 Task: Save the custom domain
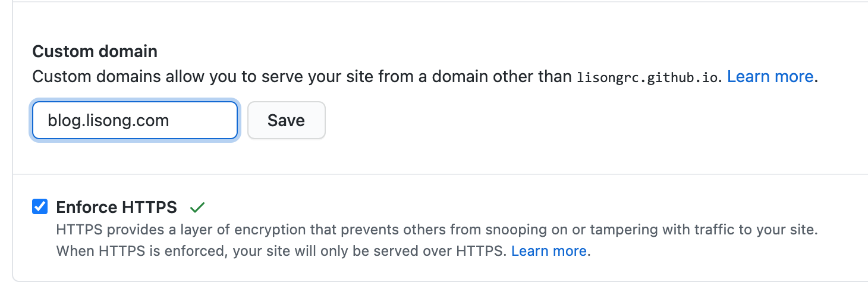pyautogui.click(x=286, y=120)
